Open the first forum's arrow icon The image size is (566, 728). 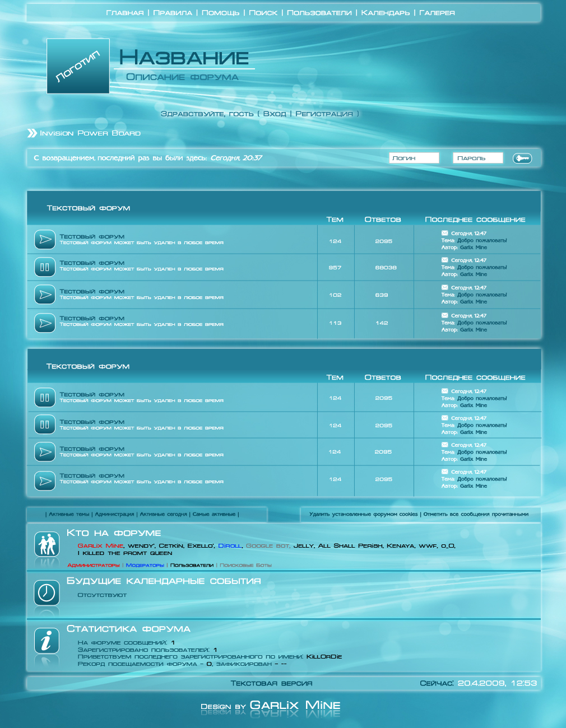click(x=44, y=239)
